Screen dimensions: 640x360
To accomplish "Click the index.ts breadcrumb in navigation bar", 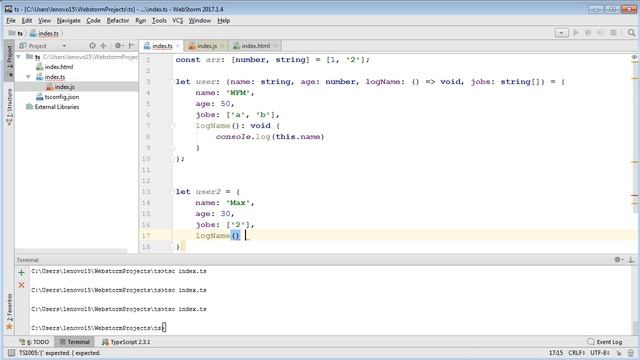I will pos(44,33).
